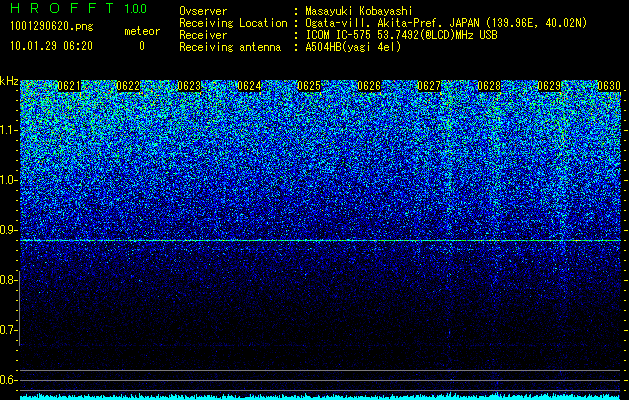Click the HROFFT program title
Image resolution: width=629 pixels, height=400 pixels.
point(63,8)
